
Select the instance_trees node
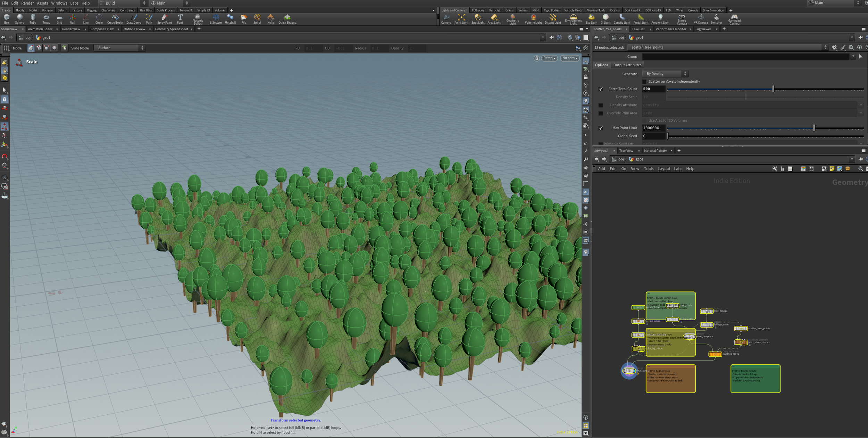(x=715, y=354)
